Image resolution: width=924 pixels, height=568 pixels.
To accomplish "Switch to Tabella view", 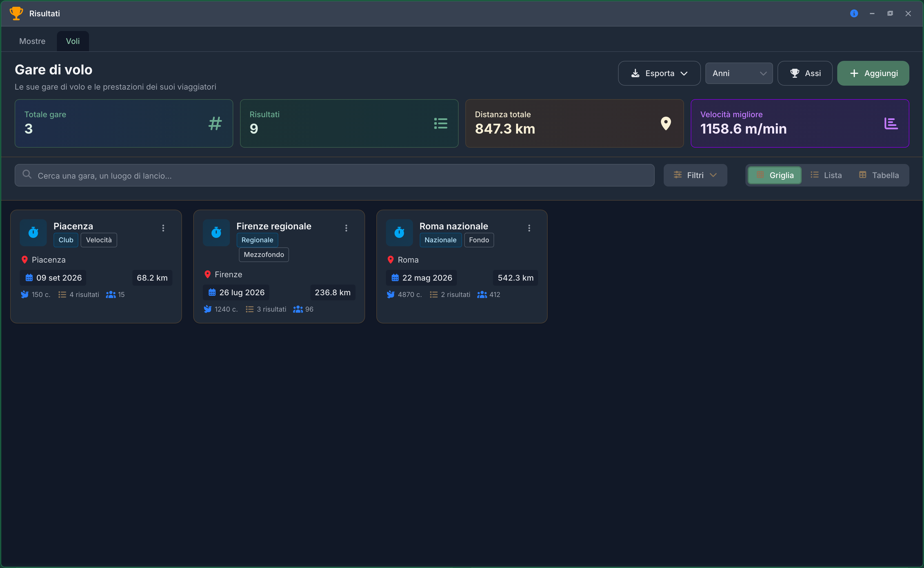I will (x=879, y=175).
